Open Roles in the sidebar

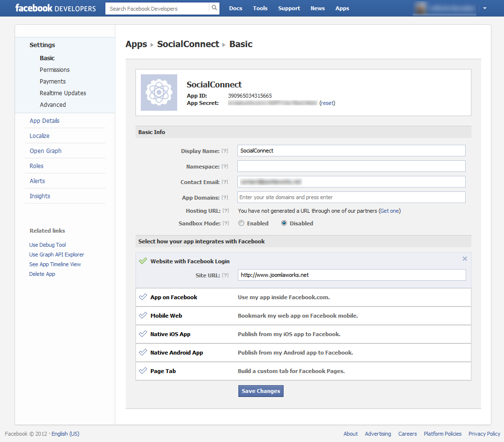36,166
